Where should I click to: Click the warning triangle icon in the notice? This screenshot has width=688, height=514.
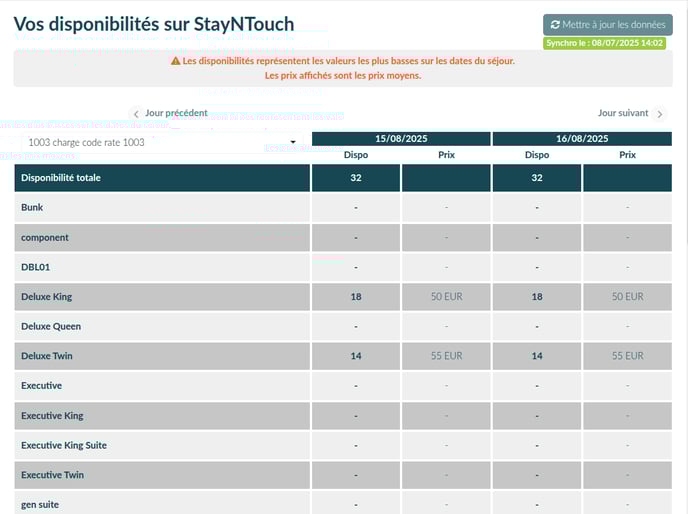click(x=176, y=61)
